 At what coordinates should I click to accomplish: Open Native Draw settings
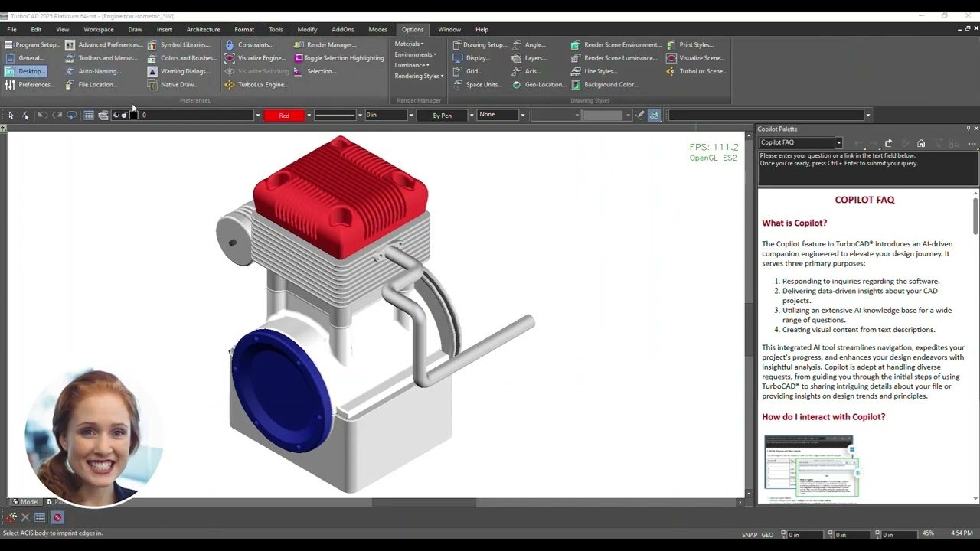tap(173, 85)
